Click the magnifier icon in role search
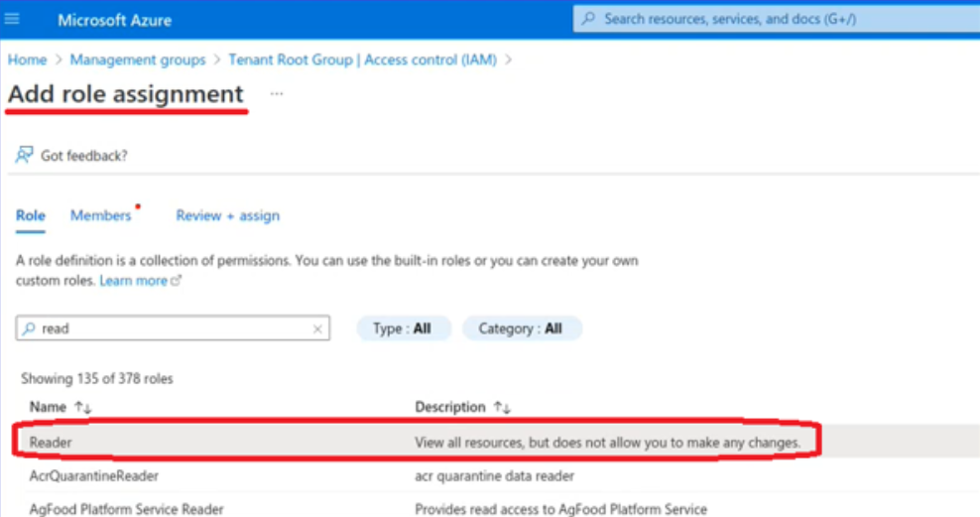 [x=29, y=328]
